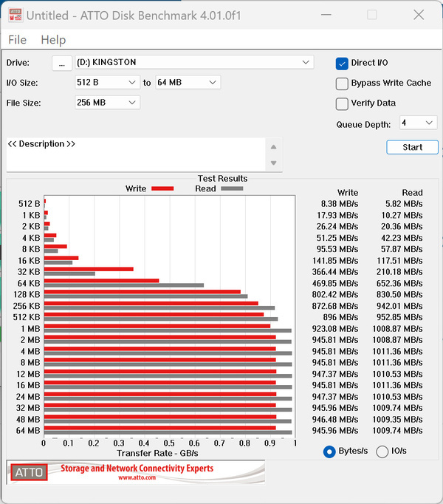The width and height of the screenshot is (443, 504).
Task: Select the IO/s radio button
Action: click(382, 452)
